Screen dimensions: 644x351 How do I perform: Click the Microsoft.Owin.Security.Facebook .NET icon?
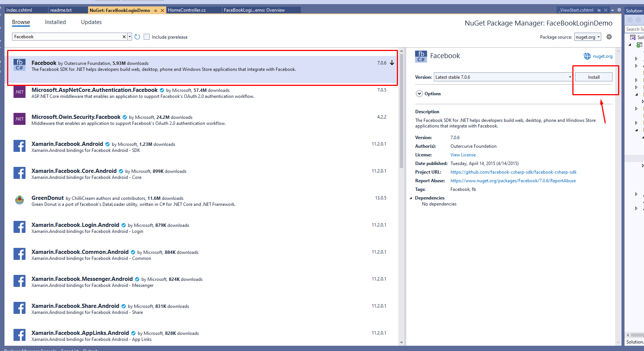point(20,119)
